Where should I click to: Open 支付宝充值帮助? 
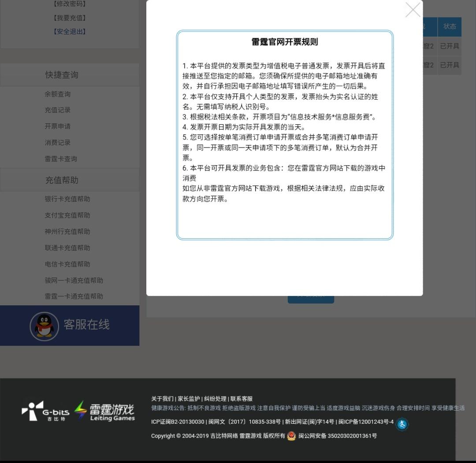[67, 215]
